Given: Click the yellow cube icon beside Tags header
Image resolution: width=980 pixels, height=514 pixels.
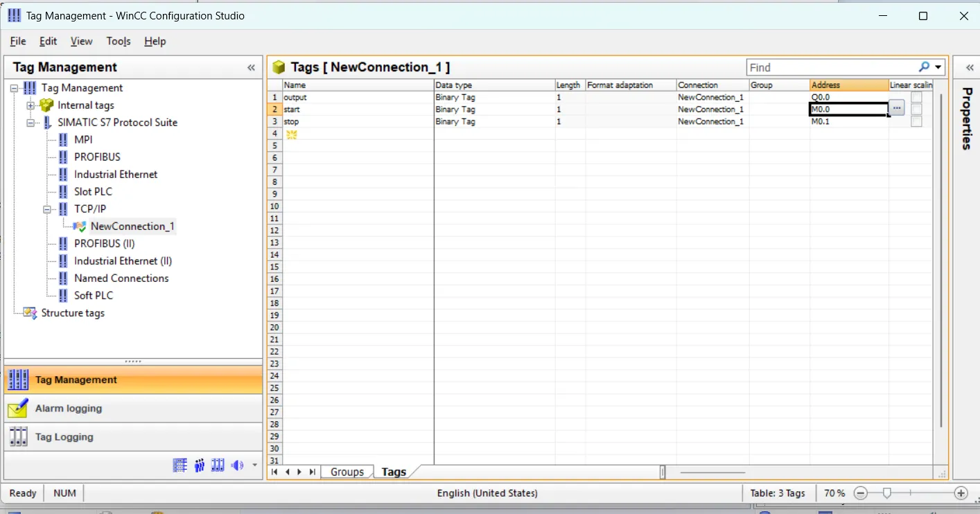Looking at the screenshot, I should pyautogui.click(x=279, y=67).
